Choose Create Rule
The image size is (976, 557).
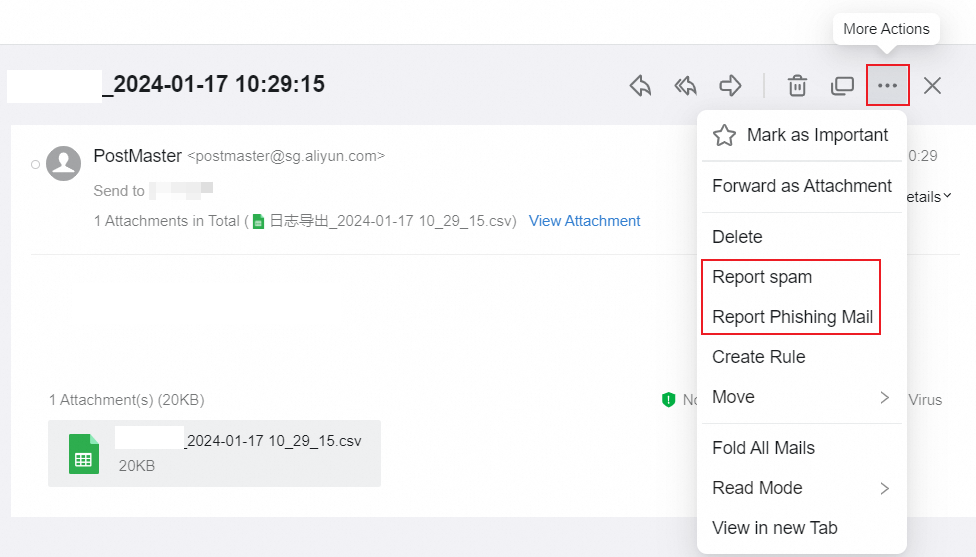[x=802, y=357]
